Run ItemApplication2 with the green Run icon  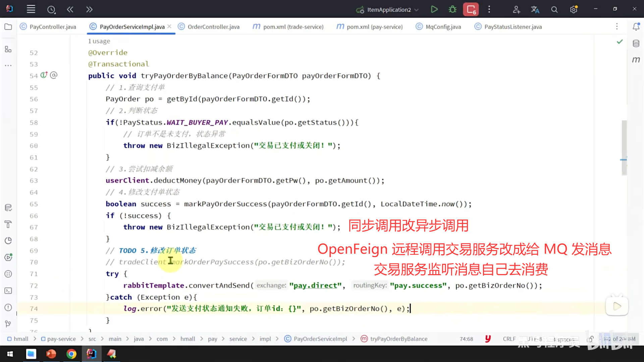pos(434,9)
